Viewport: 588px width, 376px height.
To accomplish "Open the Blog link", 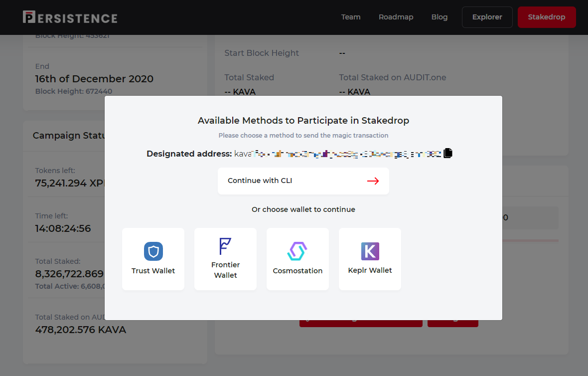I will point(439,17).
